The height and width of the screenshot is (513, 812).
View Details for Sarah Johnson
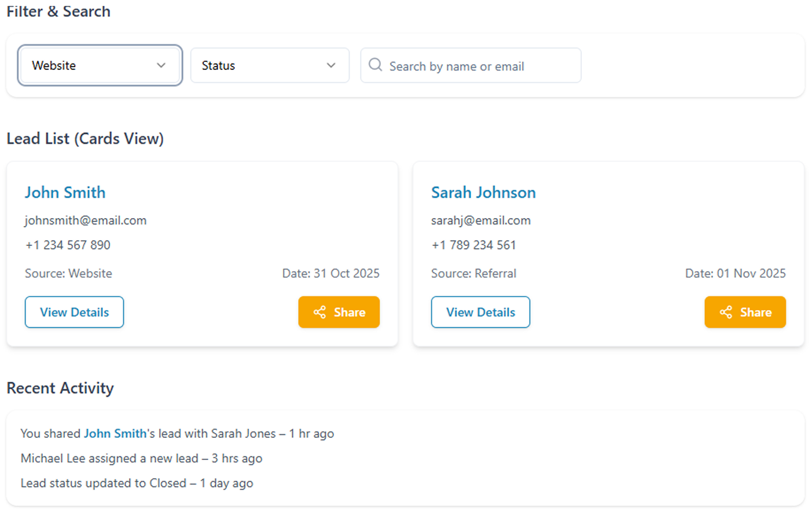(x=480, y=312)
